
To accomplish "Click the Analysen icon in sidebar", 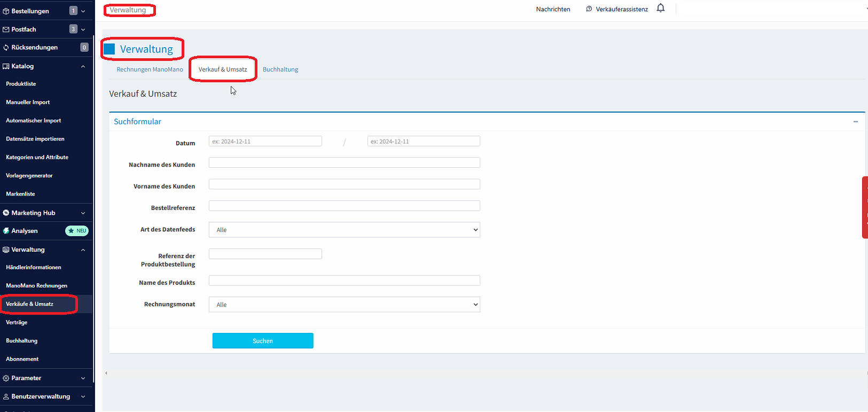I will [x=6, y=231].
